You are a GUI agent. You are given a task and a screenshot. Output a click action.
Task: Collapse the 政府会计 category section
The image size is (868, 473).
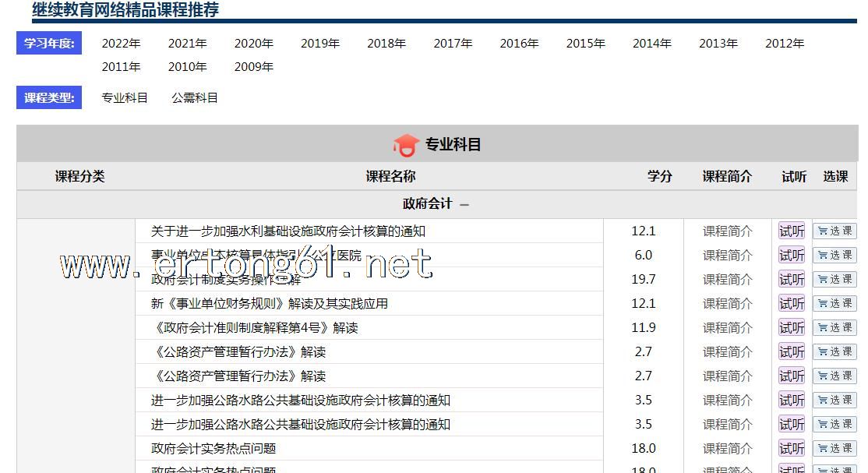(464, 204)
